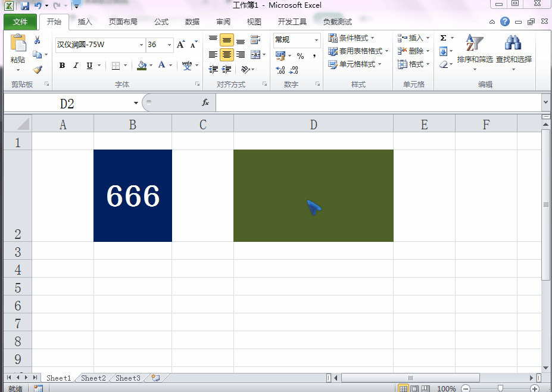Click the formula bar input field
Image resolution: width=552 pixels, height=392 pixels.
[379, 102]
